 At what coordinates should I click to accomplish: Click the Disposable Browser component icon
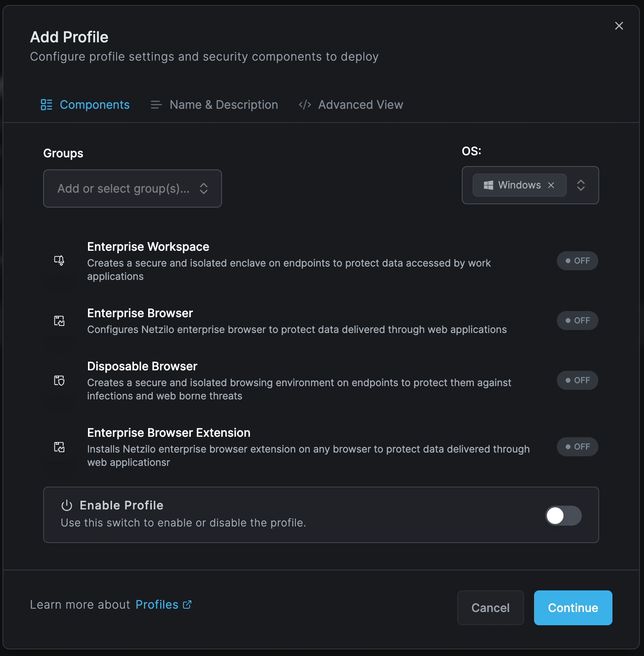59,380
